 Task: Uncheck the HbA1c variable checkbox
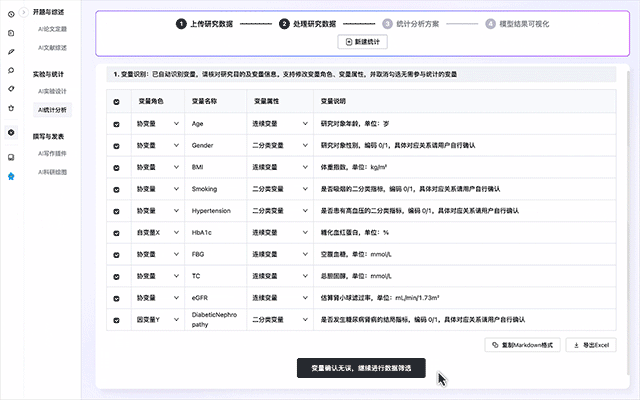(116, 233)
